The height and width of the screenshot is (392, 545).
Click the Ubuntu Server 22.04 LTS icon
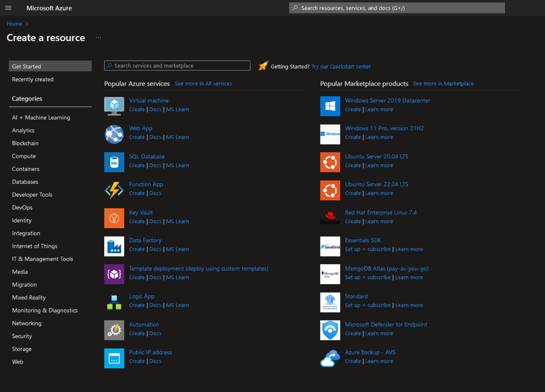tap(330, 190)
